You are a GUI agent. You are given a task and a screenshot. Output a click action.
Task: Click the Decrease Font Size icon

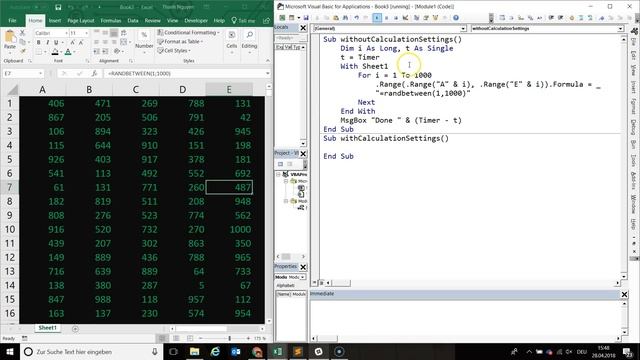(x=81, y=42)
